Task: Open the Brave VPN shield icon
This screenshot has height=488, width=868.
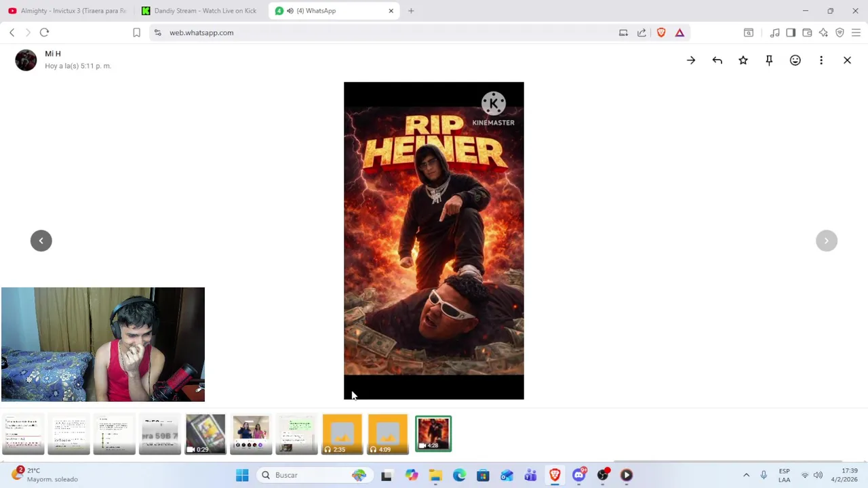Action: [x=840, y=33]
